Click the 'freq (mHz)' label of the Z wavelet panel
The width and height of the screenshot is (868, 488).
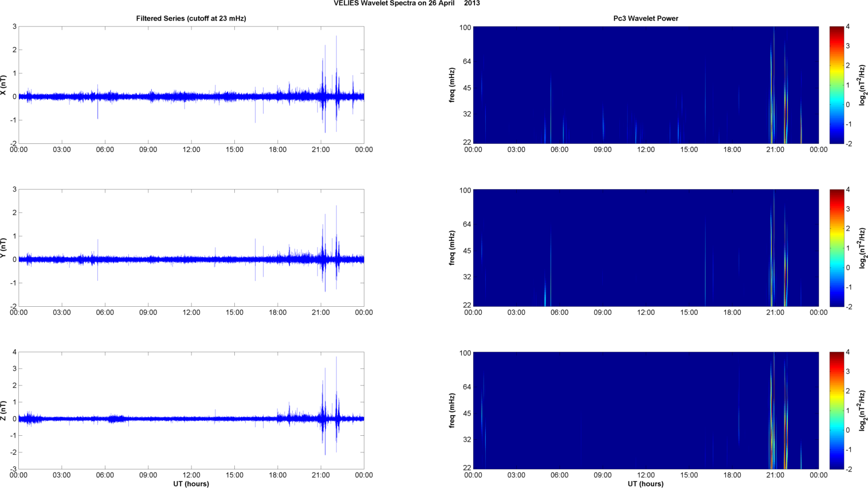[x=452, y=411]
